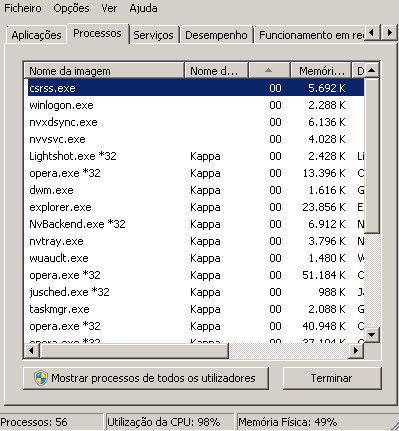The height and width of the screenshot is (431, 399).
Task: Switch to the Serviços tab
Action: (x=153, y=35)
